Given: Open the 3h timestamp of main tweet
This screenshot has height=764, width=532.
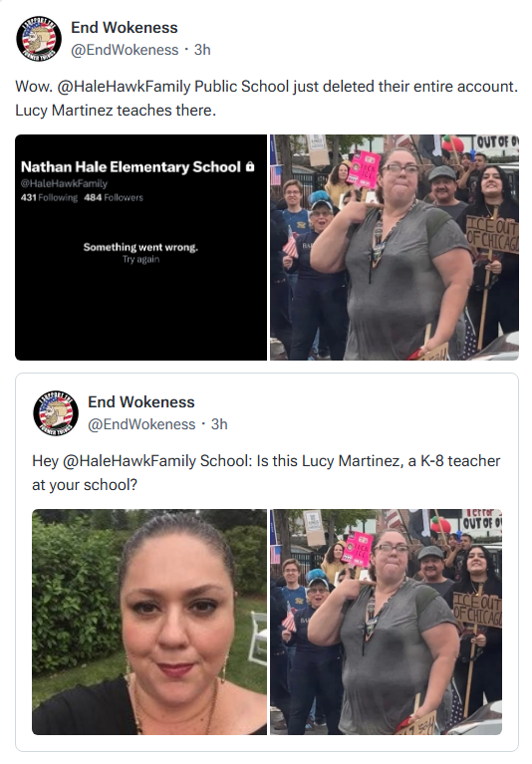Looking at the screenshot, I should click(x=202, y=50).
